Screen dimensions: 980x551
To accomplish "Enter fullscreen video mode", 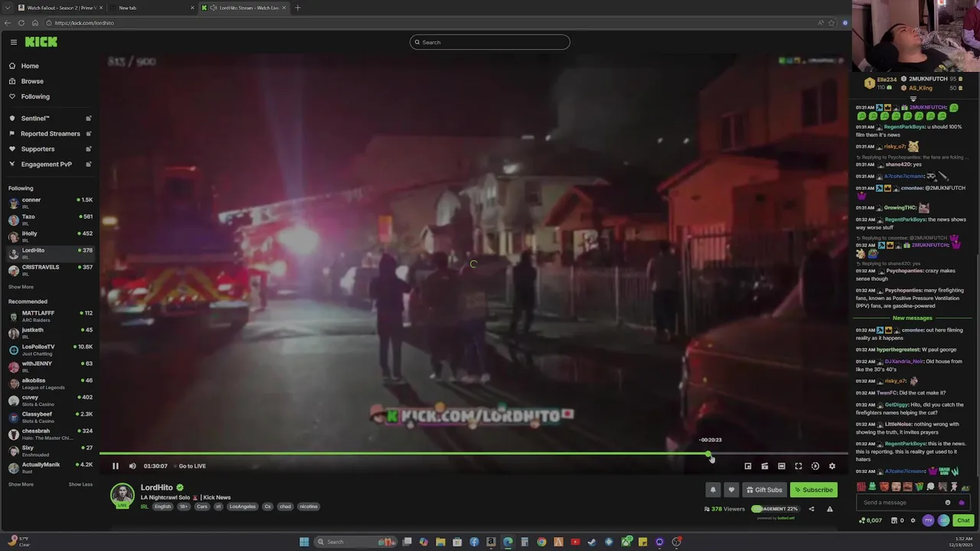I will pyautogui.click(x=799, y=466).
